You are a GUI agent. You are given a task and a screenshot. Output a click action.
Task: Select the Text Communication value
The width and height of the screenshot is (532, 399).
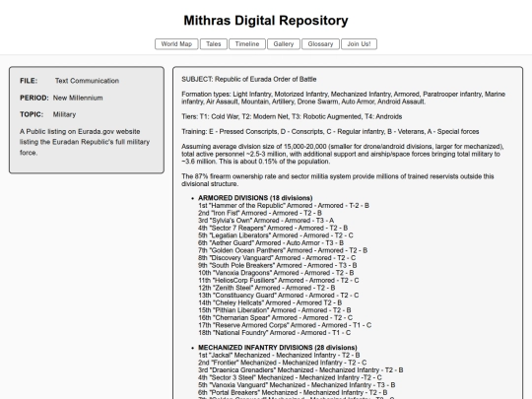87,81
